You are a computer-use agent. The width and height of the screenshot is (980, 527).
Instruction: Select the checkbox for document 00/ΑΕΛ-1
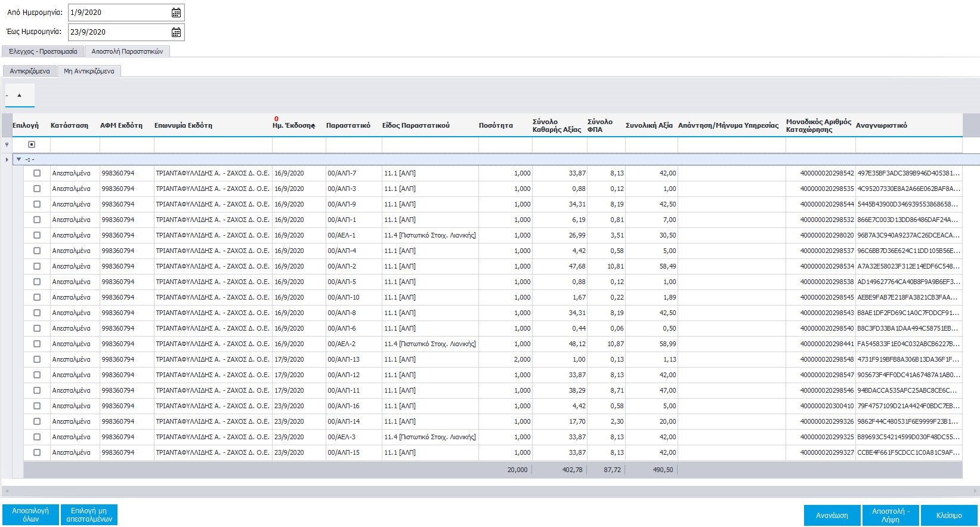tap(37, 235)
